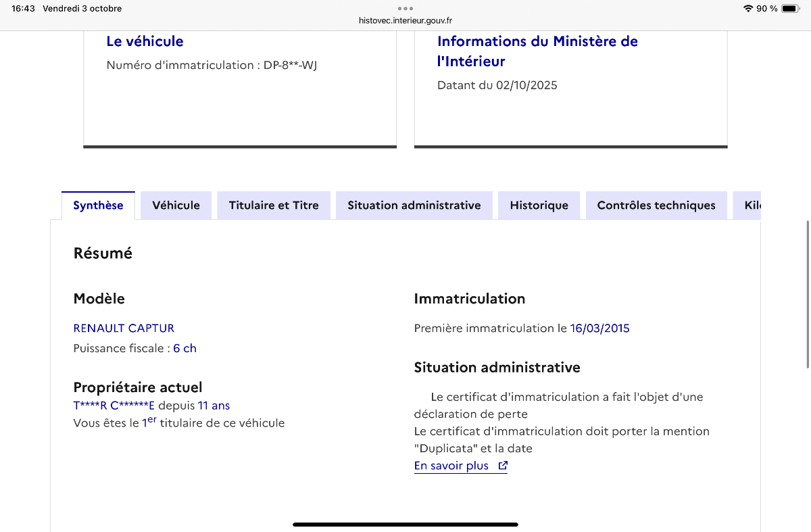
Task: Tap the 16:43 clock in the status bar
Action: (x=23, y=9)
